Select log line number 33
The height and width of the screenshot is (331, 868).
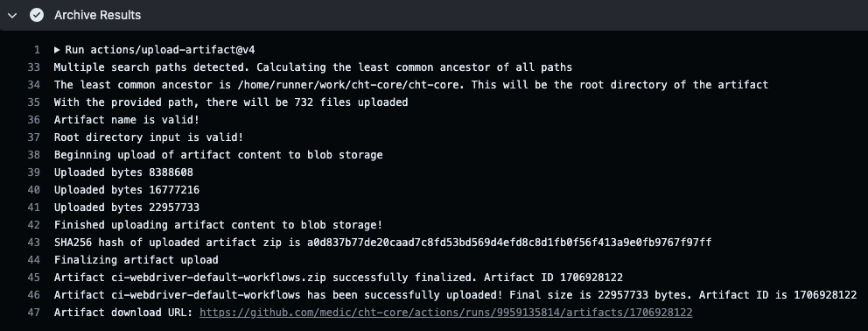(x=34, y=67)
